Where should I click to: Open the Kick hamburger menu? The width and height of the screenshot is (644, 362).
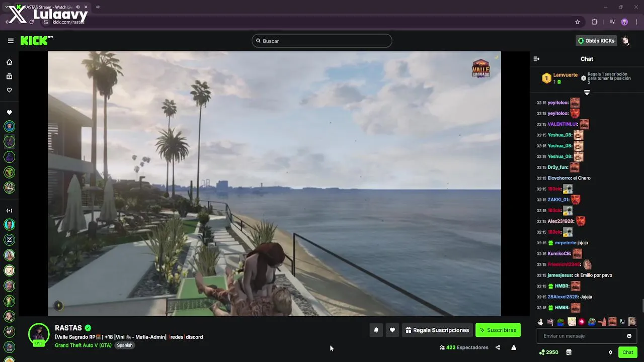[x=11, y=41]
